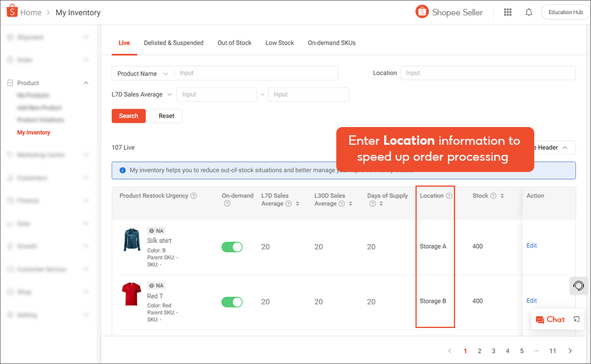
Task: Open the notifications bell
Action: 529,12
